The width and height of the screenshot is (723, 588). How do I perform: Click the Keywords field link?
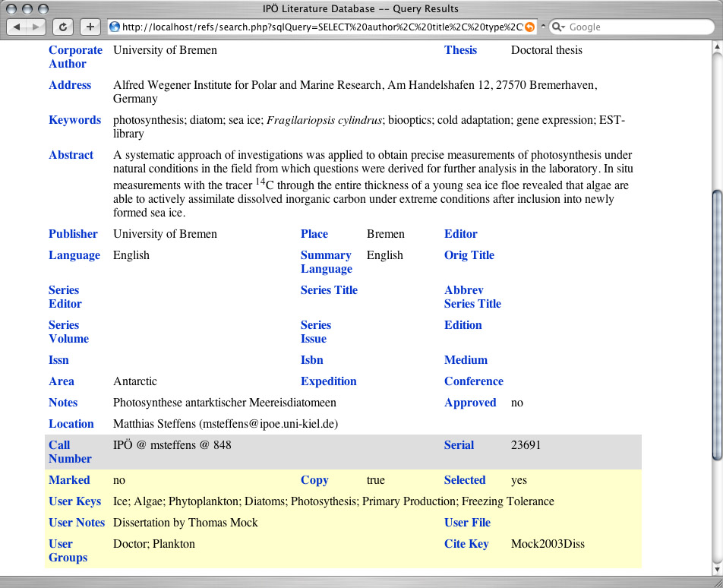click(74, 120)
